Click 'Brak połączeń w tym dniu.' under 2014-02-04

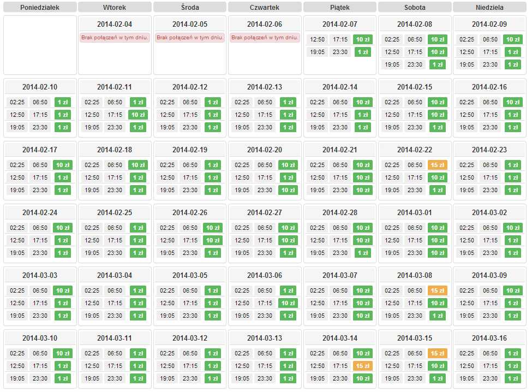point(115,37)
